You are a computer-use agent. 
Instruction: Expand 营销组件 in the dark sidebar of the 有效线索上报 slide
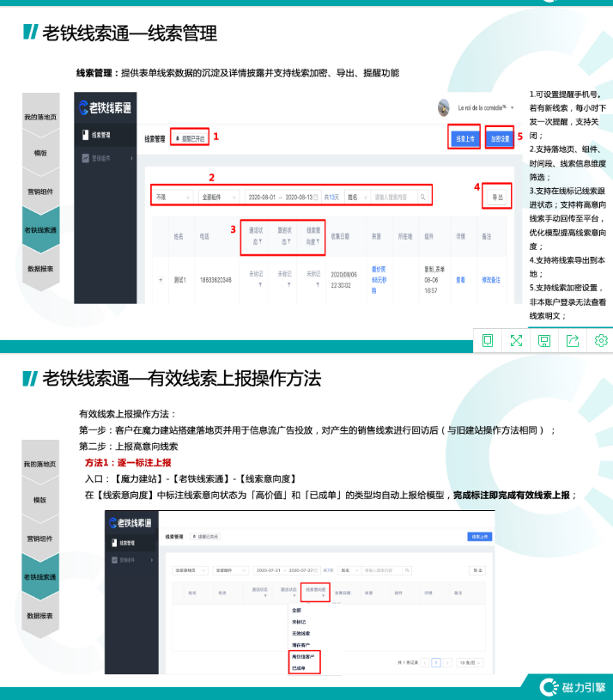coord(132,560)
